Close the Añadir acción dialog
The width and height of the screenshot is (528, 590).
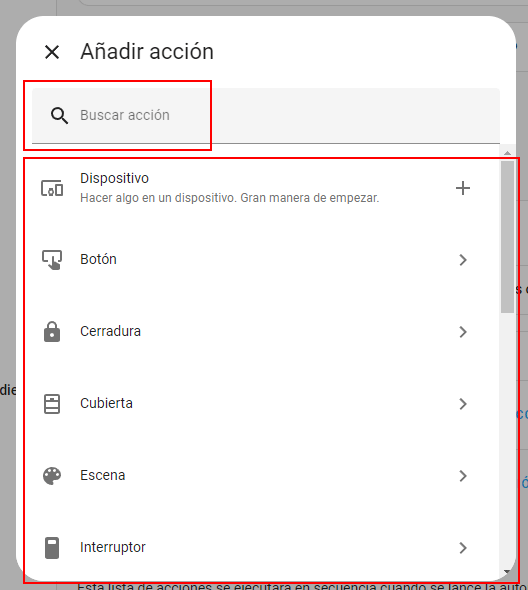(52, 52)
